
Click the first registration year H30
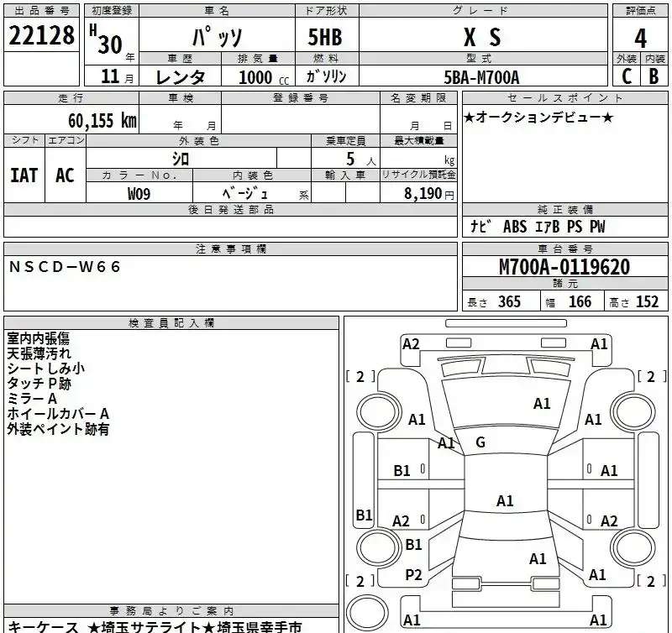point(111,40)
